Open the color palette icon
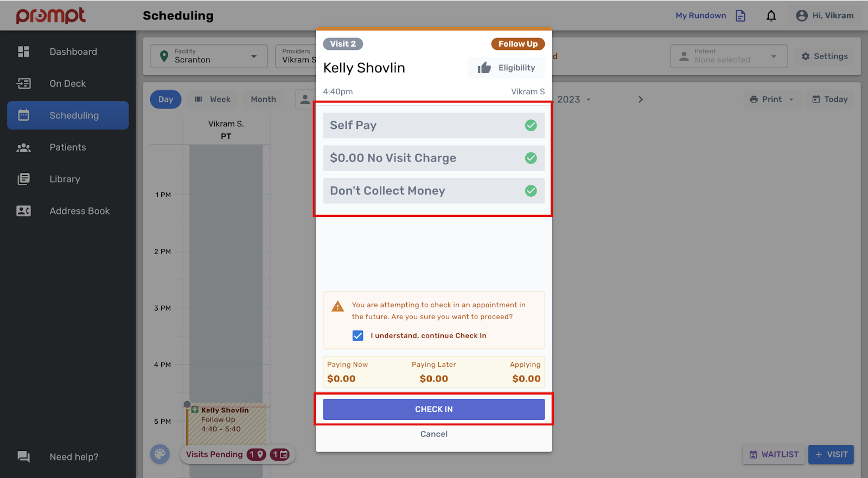 pyautogui.click(x=160, y=454)
